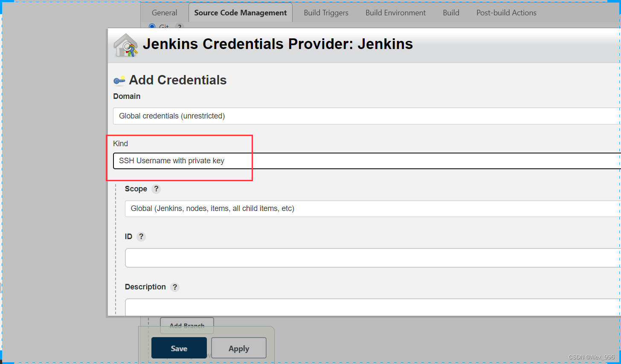Click the Domain label

click(x=127, y=96)
